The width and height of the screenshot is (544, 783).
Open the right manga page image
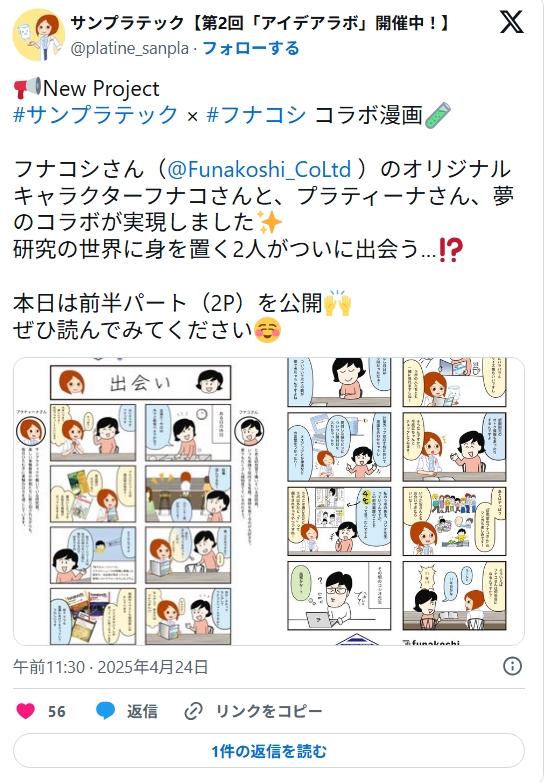point(397,501)
